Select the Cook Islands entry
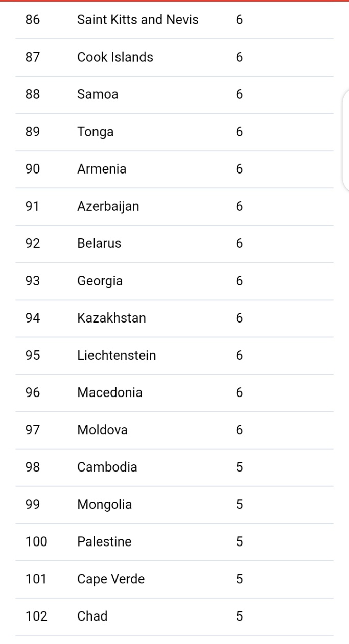The width and height of the screenshot is (349, 644). click(x=115, y=57)
